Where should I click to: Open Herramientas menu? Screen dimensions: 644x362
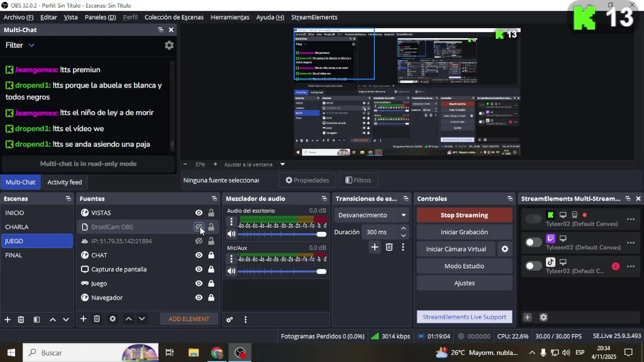click(x=230, y=17)
